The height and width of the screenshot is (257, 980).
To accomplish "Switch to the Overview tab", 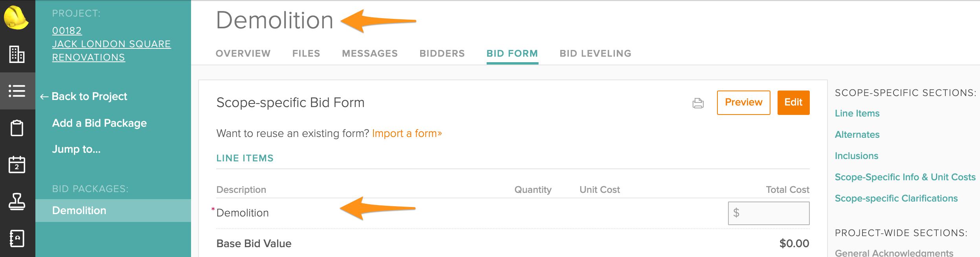I will click(243, 54).
